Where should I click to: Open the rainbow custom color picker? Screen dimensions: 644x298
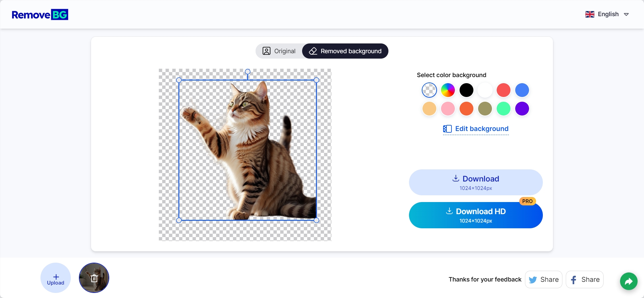coord(448,90)
